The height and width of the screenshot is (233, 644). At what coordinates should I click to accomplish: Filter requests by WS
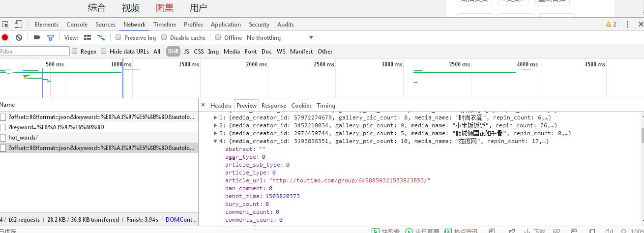click(x=281, y=51)
